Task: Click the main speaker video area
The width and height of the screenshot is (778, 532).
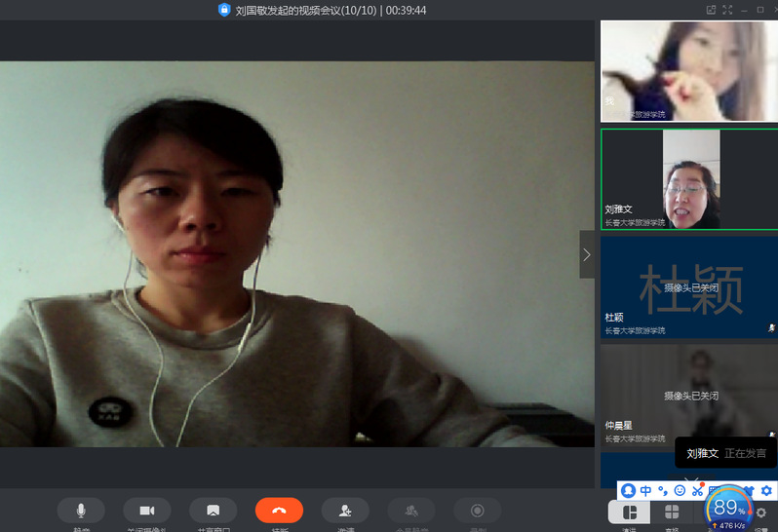Action: (x=297, y=254)
